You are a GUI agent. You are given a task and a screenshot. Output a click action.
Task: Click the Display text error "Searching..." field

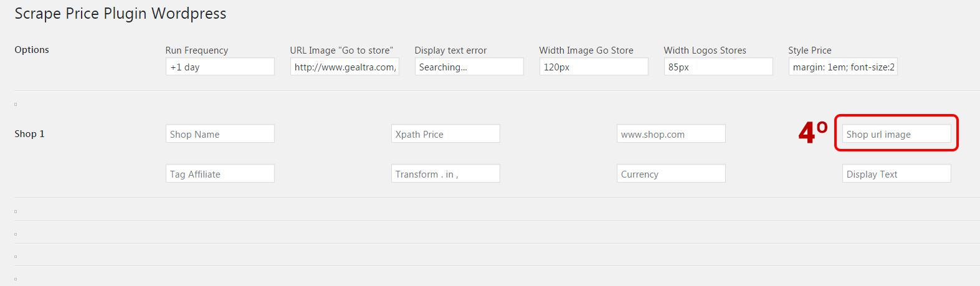(x=469, y=67)
